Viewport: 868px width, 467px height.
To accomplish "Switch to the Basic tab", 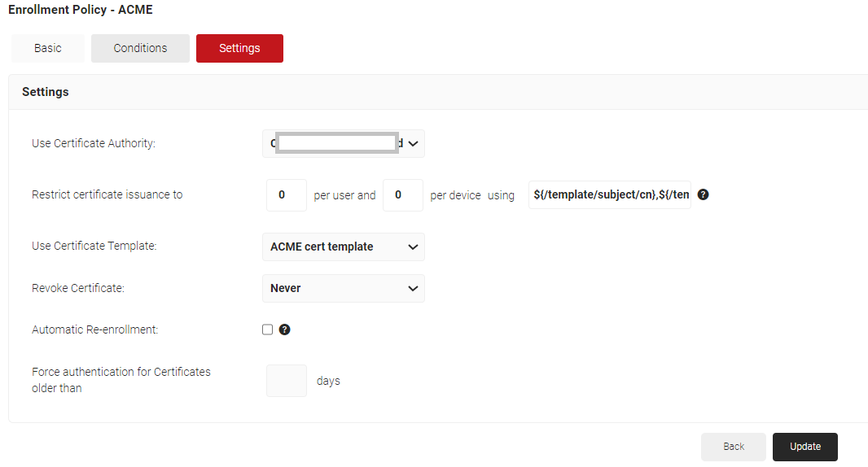I will [x=48, y=48].
